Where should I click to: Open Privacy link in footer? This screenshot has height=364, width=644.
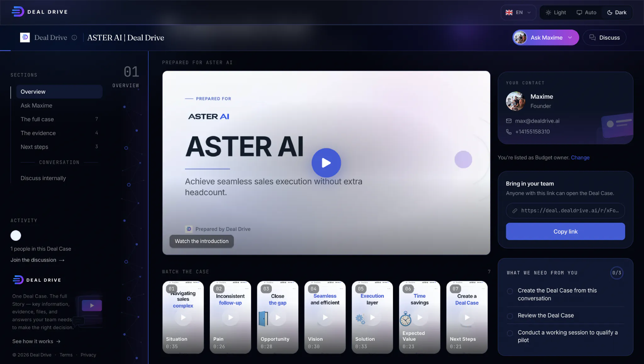tap(88, 355)
